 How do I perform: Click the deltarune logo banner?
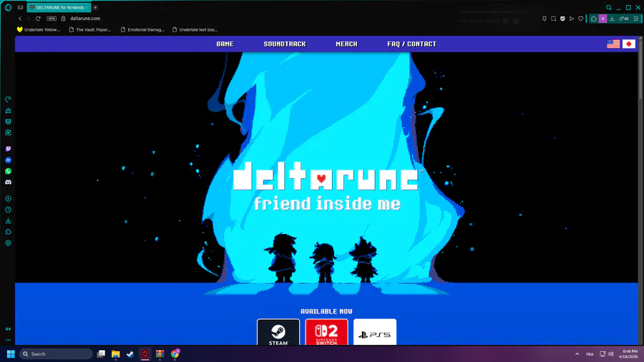coord(326,176)
